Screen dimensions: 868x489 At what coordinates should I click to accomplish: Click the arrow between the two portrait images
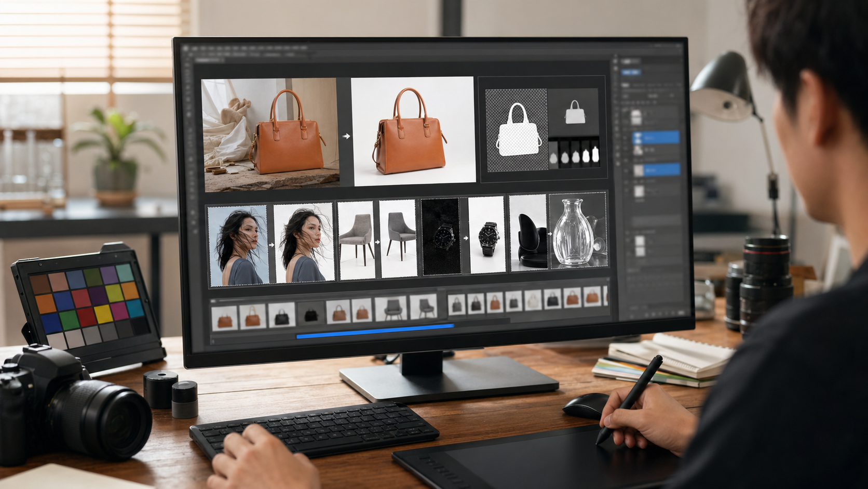point(271,244)
